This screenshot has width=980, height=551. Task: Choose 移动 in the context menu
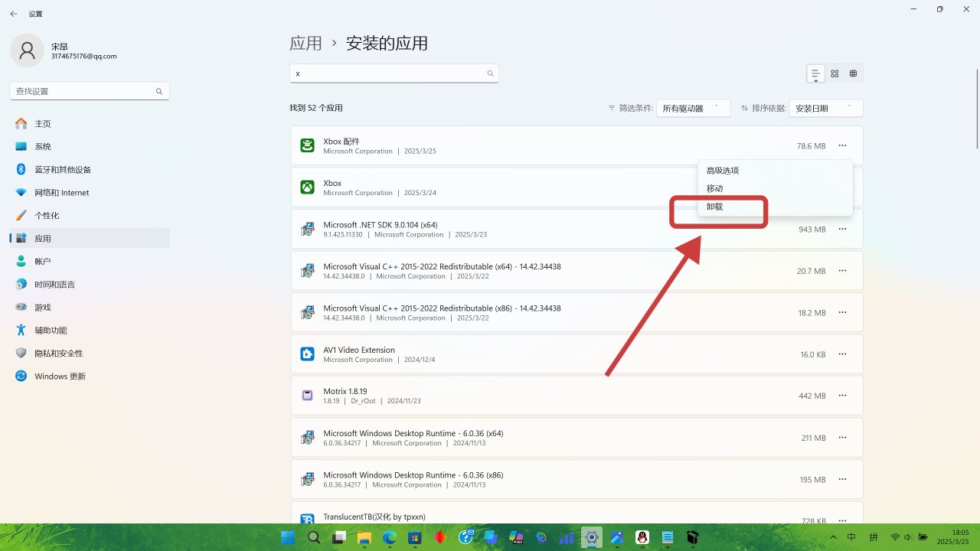coord(714,188)
